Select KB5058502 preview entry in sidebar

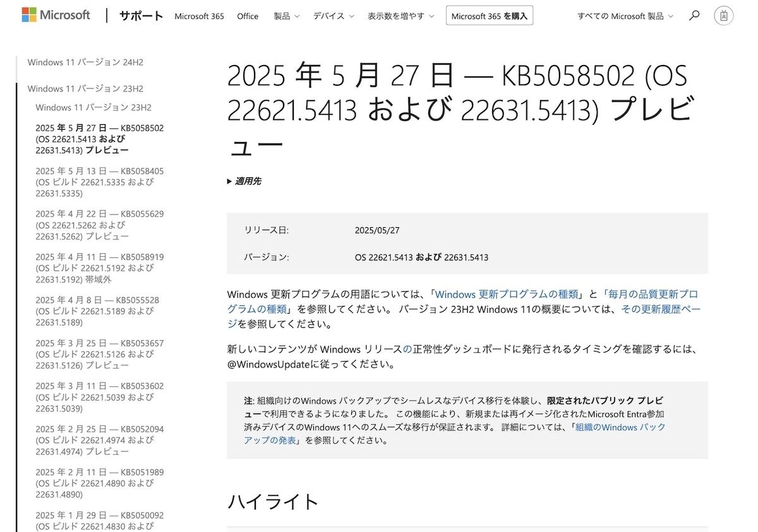[x=99, y=139]
